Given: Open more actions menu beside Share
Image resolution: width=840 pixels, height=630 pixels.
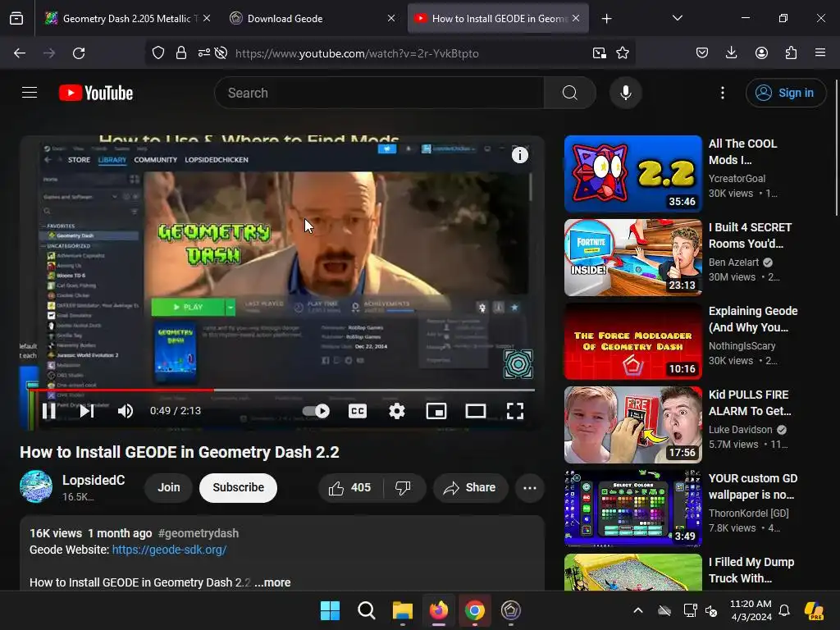Looking at the screenshot, I should [530, 488].
